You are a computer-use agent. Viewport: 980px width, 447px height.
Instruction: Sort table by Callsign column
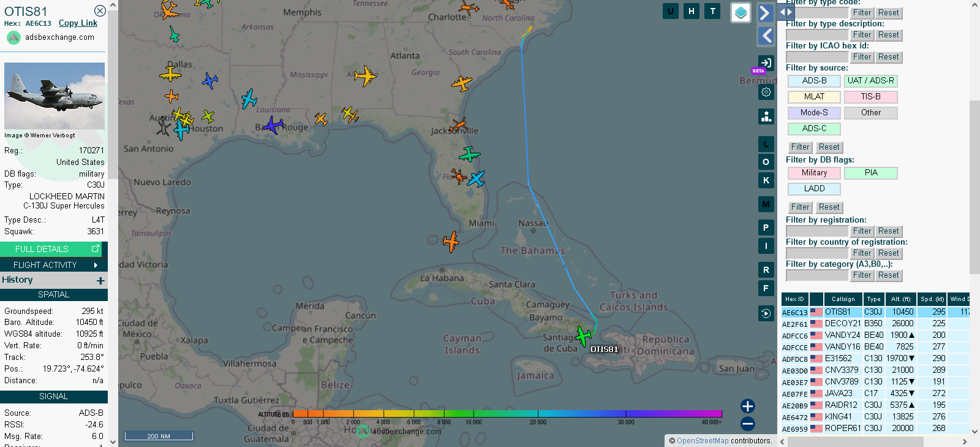point(843,299)
